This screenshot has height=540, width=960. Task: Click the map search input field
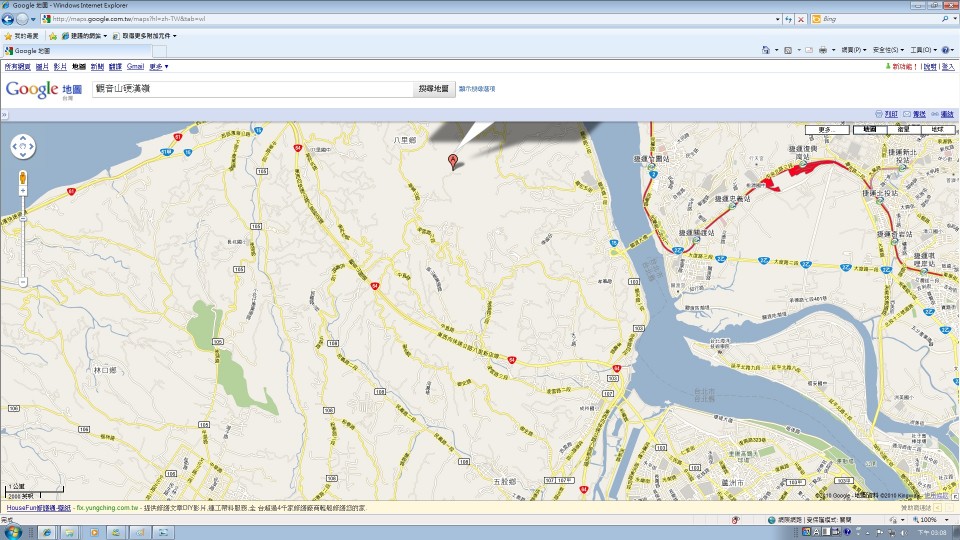point(252,89)
